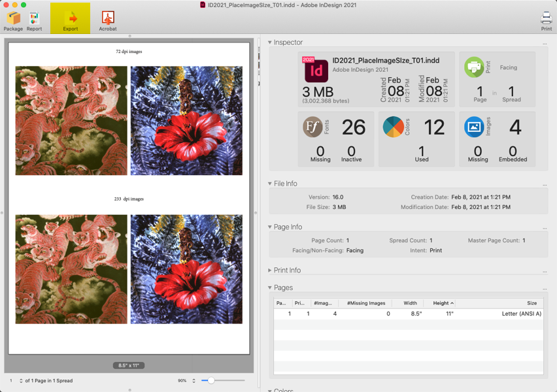This screenshot has width=557, height=392.
Task: Sort pages by Size column
Action: click(x=499, y=303)
